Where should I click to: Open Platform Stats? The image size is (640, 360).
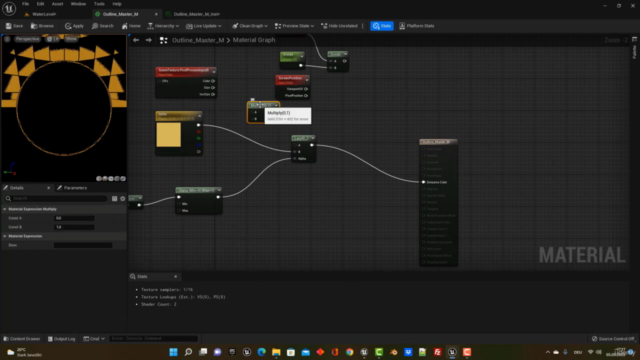tap(416, 26)
